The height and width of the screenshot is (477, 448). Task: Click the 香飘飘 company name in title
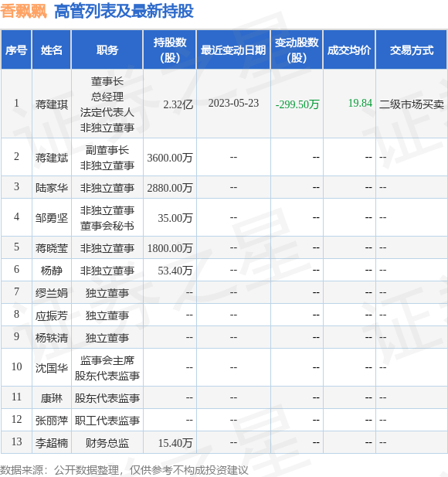pyautogui.click(x=23, y=12)
